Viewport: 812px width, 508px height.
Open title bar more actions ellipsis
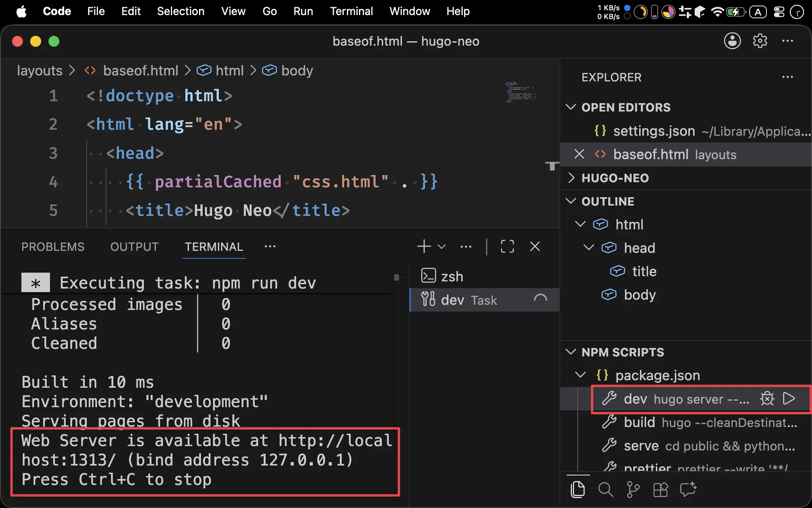[787, 41]
